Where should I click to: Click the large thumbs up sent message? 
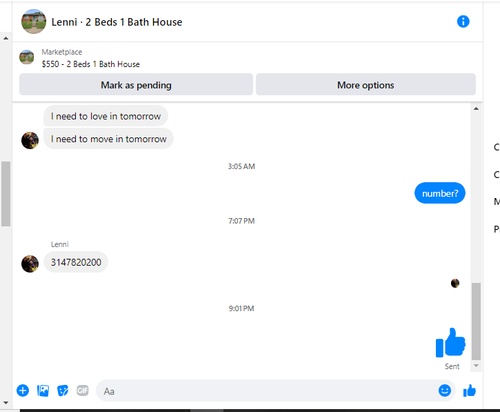point(450,343)
